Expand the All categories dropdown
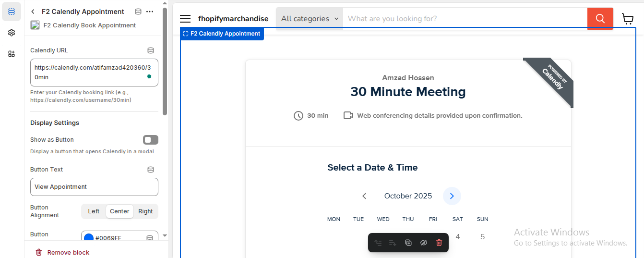This screenshot has width=644, height=258. click(x=310, y=19)
